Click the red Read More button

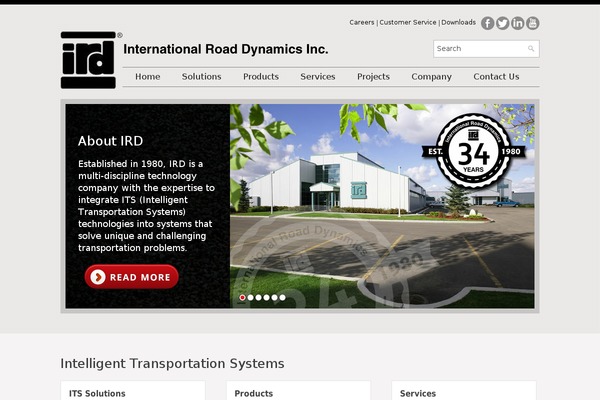click(x=132, y=277)
